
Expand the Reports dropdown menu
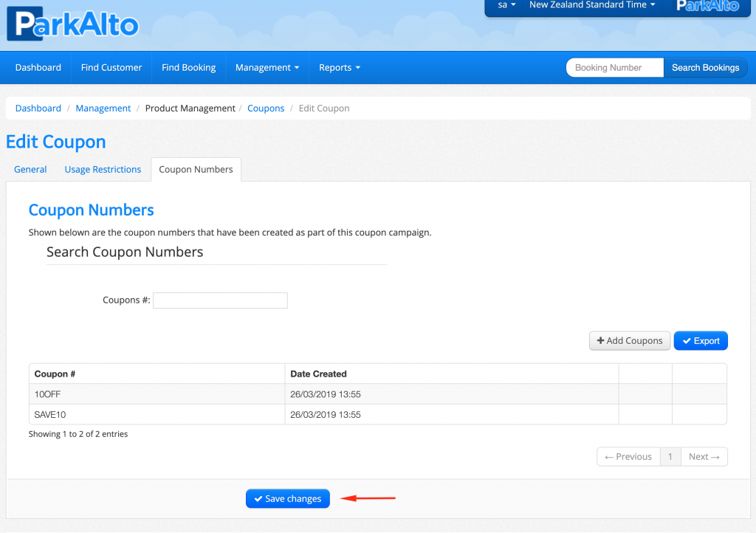[339, 67]
